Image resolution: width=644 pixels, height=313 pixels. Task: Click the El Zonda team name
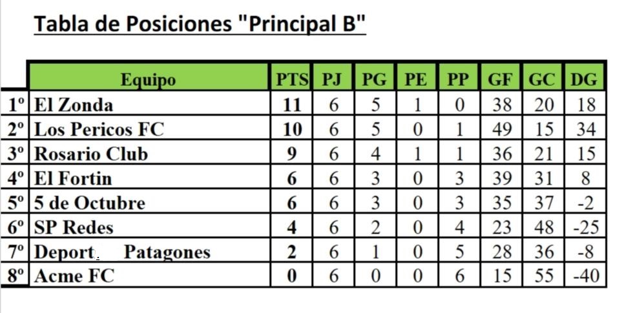click(73, 105)
